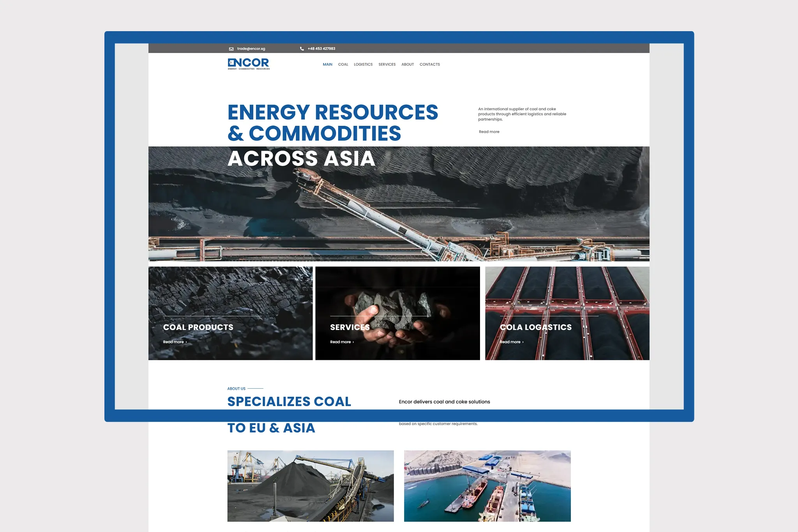Click the ENCOR logo
The width and height of the screenshot is (798, 532).
[249, 64]
